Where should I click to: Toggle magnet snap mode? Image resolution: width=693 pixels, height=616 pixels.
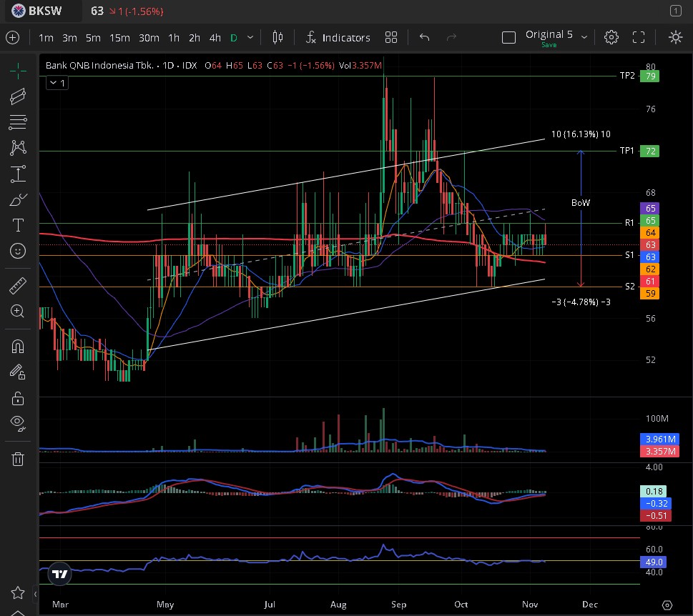click(x=18, y=347)
